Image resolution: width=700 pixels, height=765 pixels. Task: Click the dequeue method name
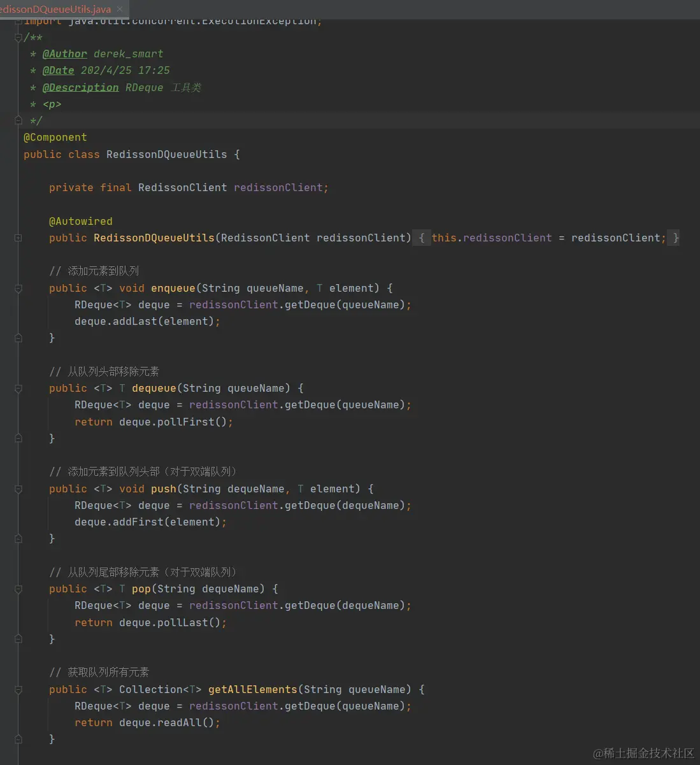(x=154, y=388)
